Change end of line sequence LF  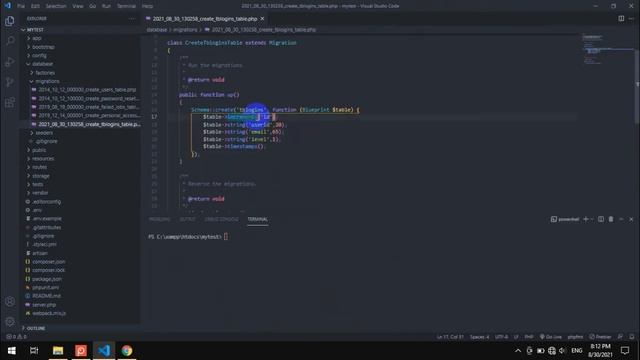516,337
